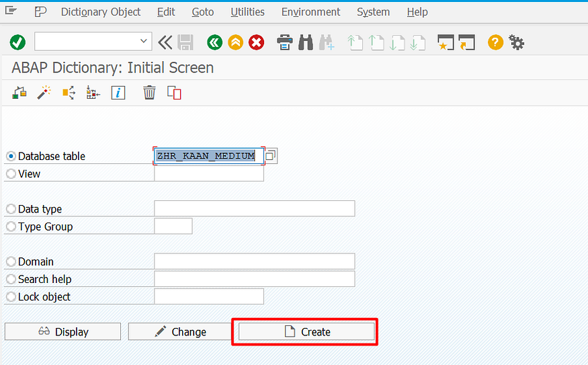Image resolution: width=588 pixels, height=365 pixels.
Task: Open value help beside Database table field
Action: click(271, 156)
